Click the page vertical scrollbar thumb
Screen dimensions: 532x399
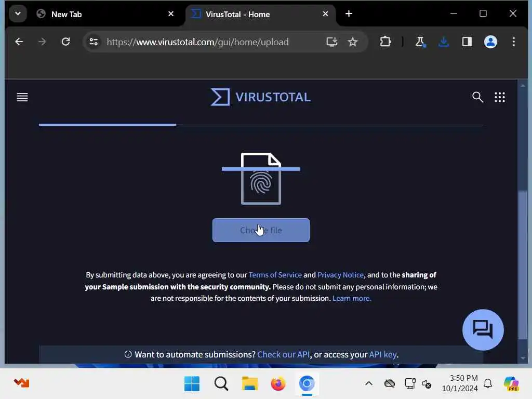[x=523, y=265]
